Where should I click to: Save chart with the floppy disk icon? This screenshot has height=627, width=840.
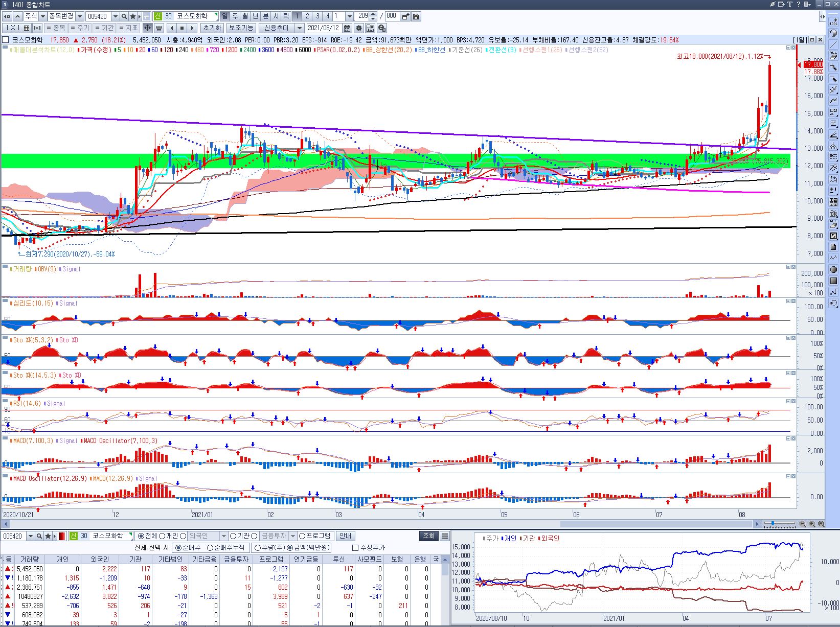(416, 16)
